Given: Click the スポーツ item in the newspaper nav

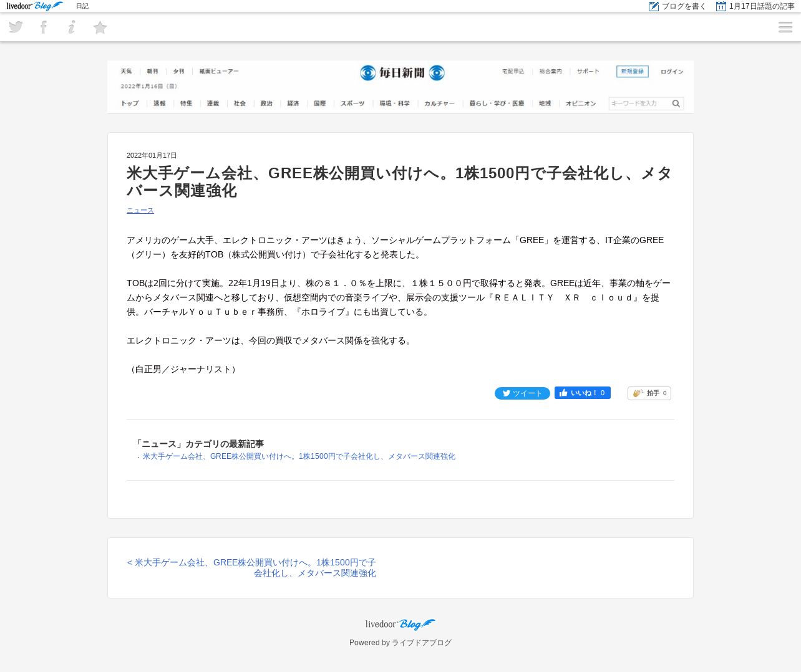Looking at the screenshot, I should (352, 103).
